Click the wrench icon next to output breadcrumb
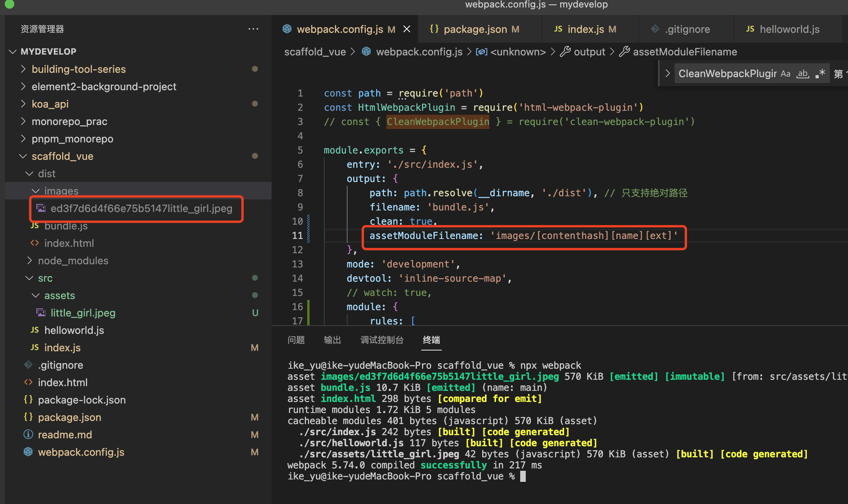This screenshot has height=504, width=848. coord(565,52)
